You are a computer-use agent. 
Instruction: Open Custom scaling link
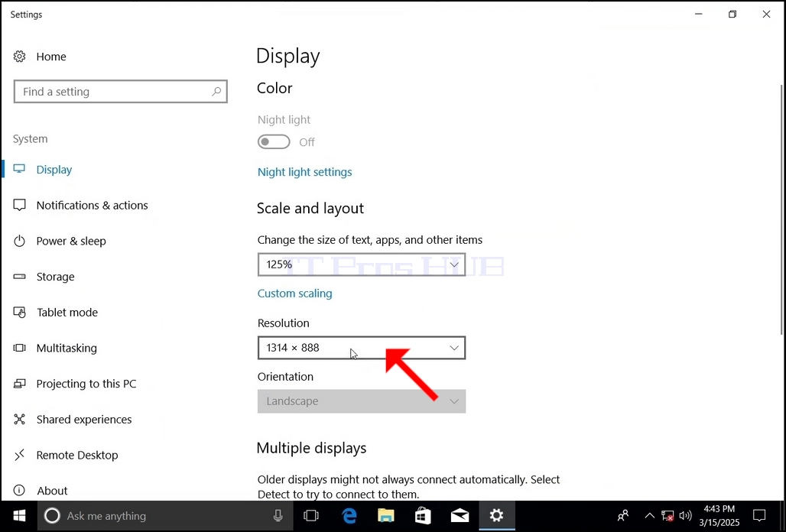pyautogui.click(x=295, y=294)
